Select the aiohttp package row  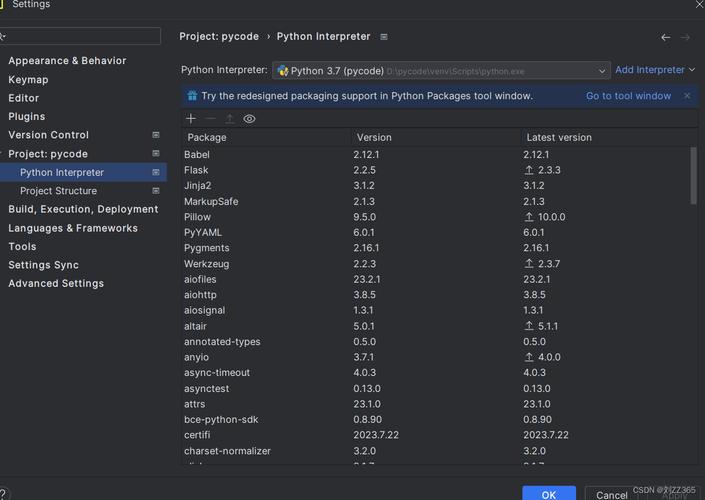435,295
